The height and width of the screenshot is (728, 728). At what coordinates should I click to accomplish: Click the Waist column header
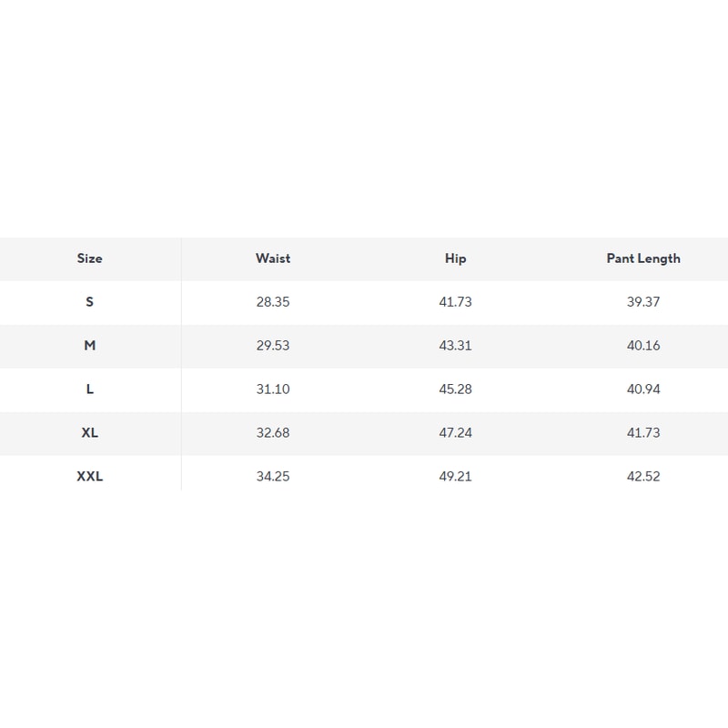[273, 258]
